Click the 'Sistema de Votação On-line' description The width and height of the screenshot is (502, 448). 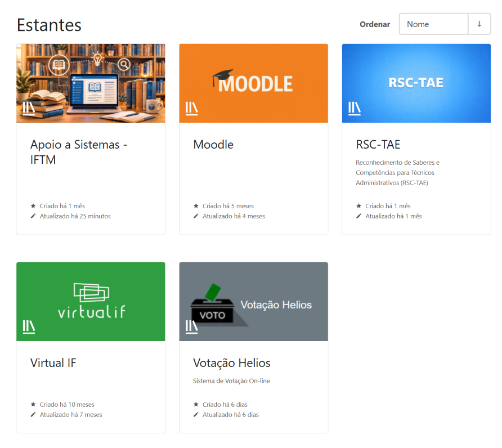231,381
